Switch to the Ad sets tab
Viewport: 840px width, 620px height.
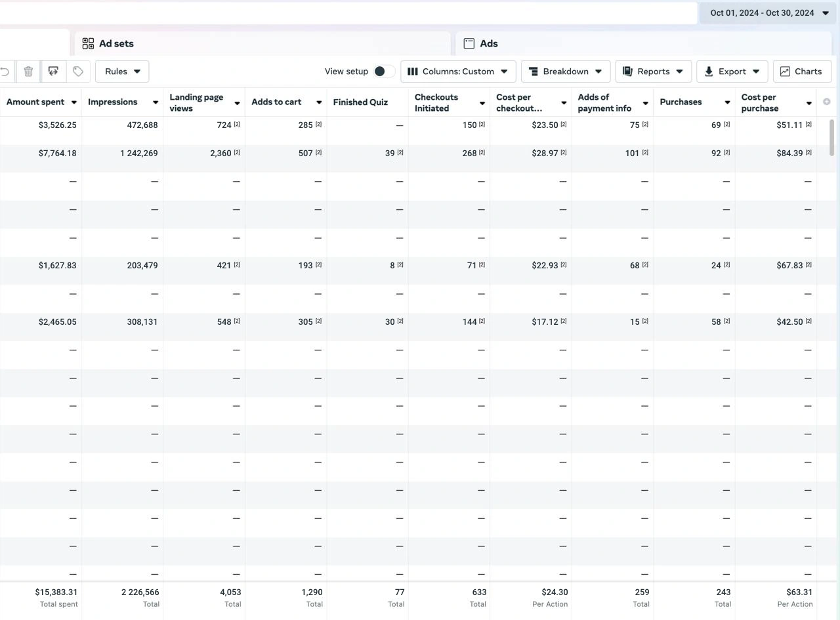click(x=116, y=44)
